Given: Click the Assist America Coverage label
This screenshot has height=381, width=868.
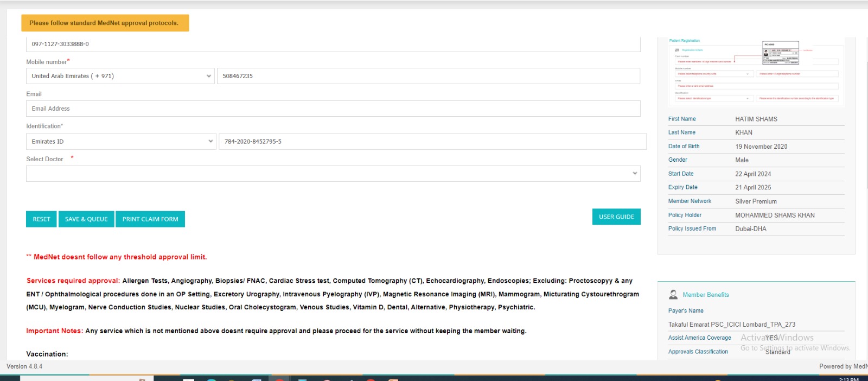Looking at the screenshot, I should pos(700,338).
